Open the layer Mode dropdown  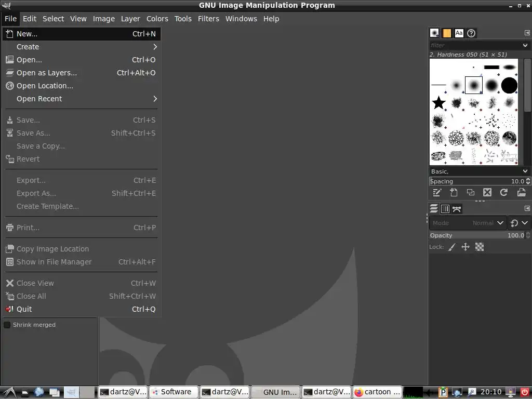tap(468, 223)
